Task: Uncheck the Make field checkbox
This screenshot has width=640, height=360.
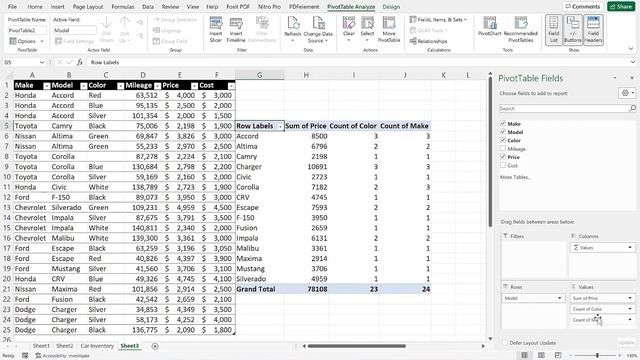Action: pos(503,123)
